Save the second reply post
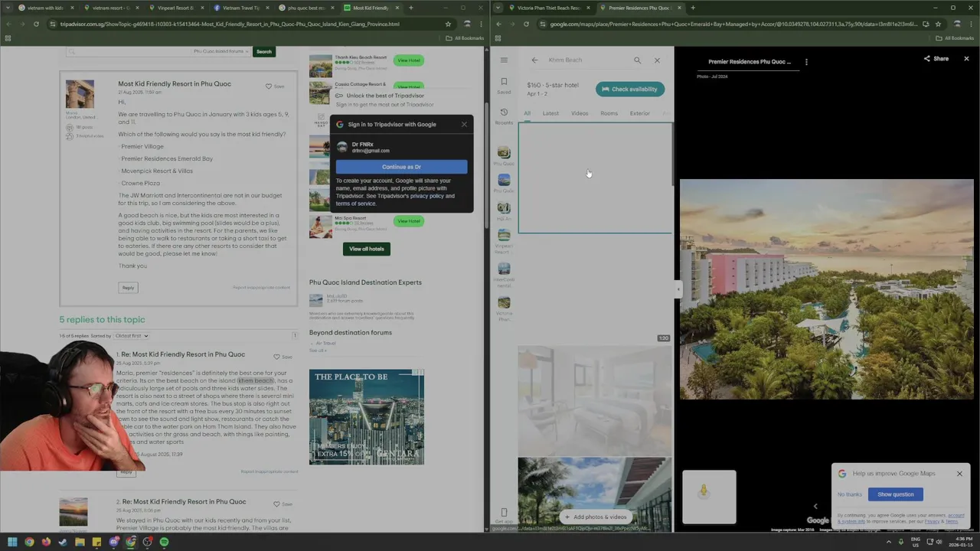 (283, 504)
